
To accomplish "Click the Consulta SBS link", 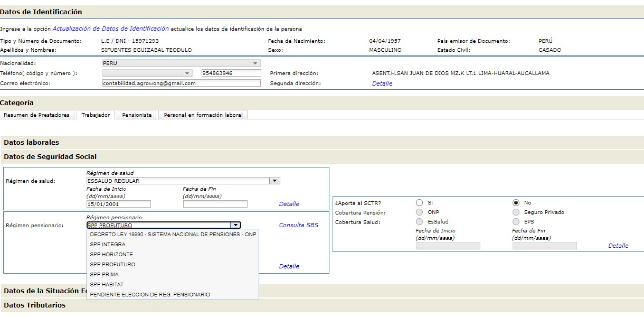I will [299, 225].
